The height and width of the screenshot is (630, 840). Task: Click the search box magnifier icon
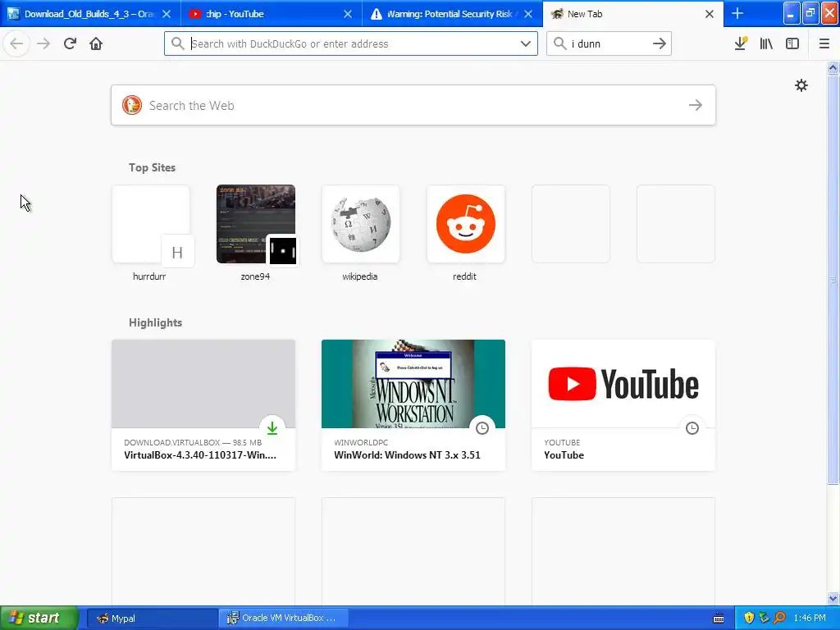559,43
